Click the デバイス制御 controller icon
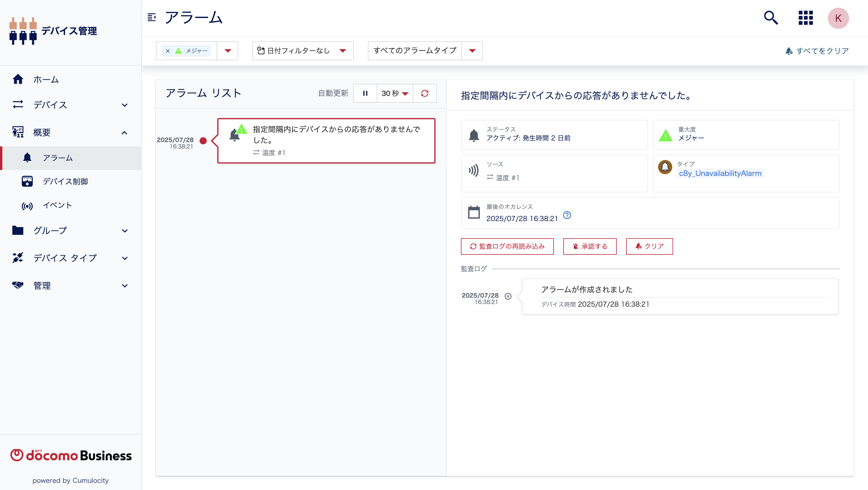This screenshot has height=490, width=868. [27, 181]
